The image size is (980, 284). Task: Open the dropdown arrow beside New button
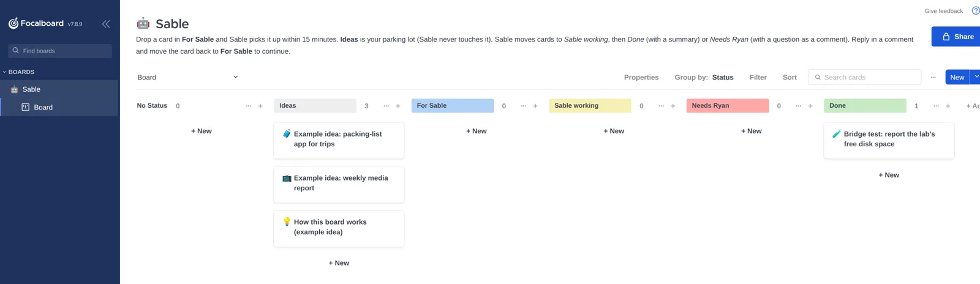[x=976, y=77]
